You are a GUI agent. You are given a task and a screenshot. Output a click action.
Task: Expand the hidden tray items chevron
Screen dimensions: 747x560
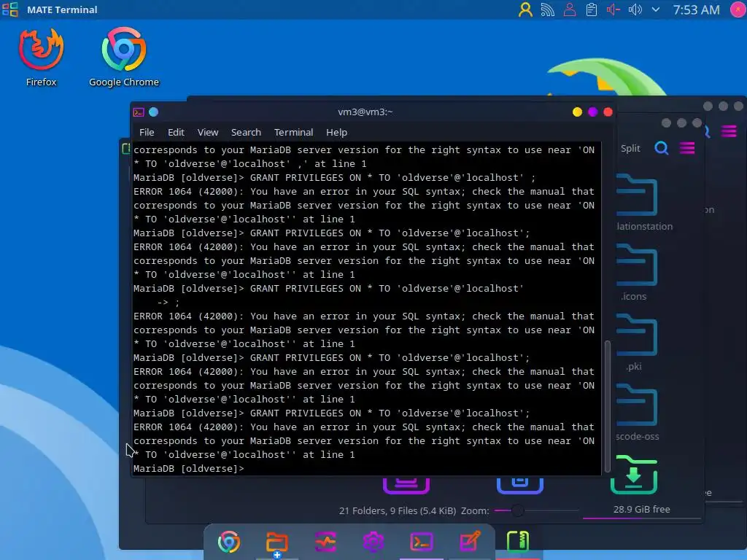tap(656, 9)
